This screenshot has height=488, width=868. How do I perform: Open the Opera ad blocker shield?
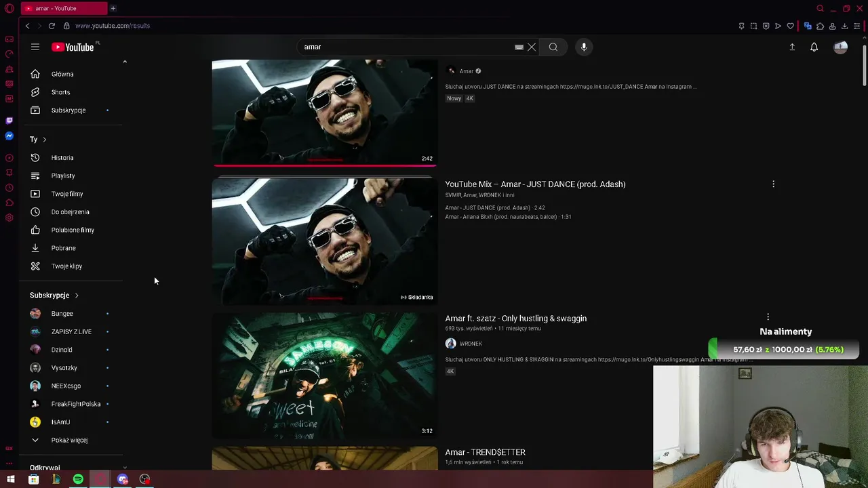click(x=766, y=26)
